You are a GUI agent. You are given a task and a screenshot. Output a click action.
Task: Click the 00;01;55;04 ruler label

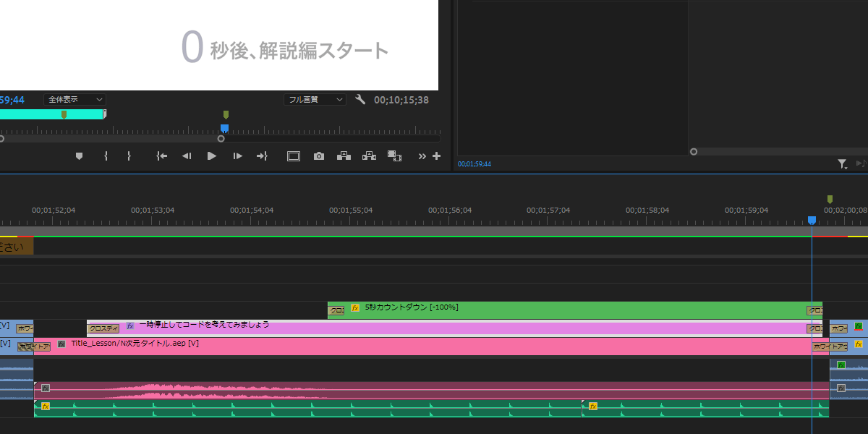351,210
